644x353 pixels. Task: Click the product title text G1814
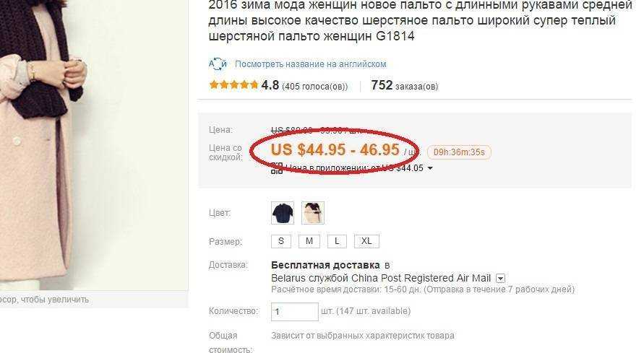[x=395, y=36]
